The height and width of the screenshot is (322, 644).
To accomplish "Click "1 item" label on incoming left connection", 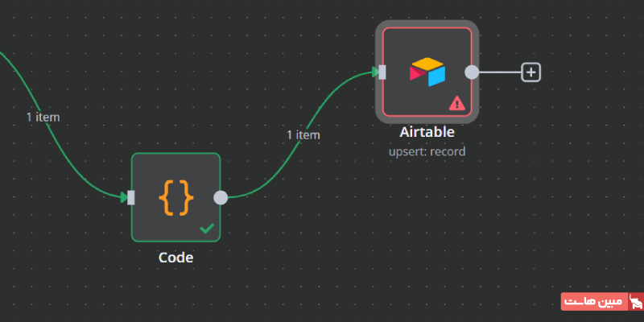I will coord(43,117).
